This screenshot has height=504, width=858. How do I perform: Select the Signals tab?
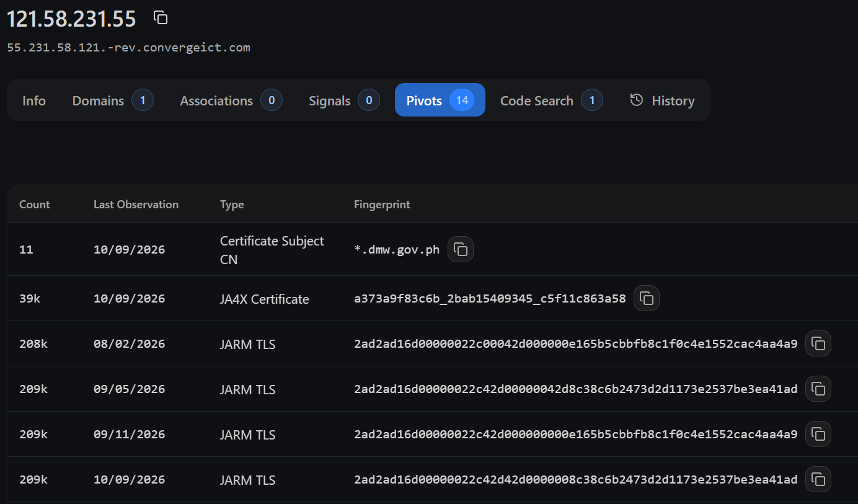coord(343,100)
